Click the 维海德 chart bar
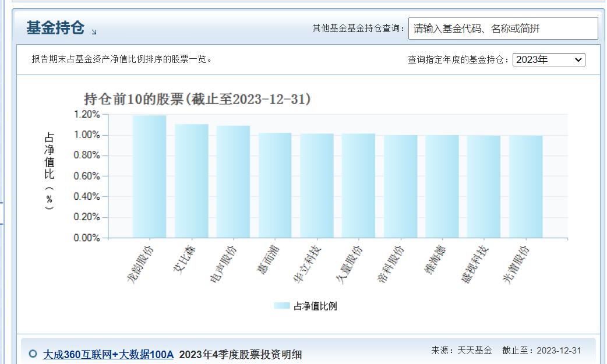 click(x=442, y=186)
